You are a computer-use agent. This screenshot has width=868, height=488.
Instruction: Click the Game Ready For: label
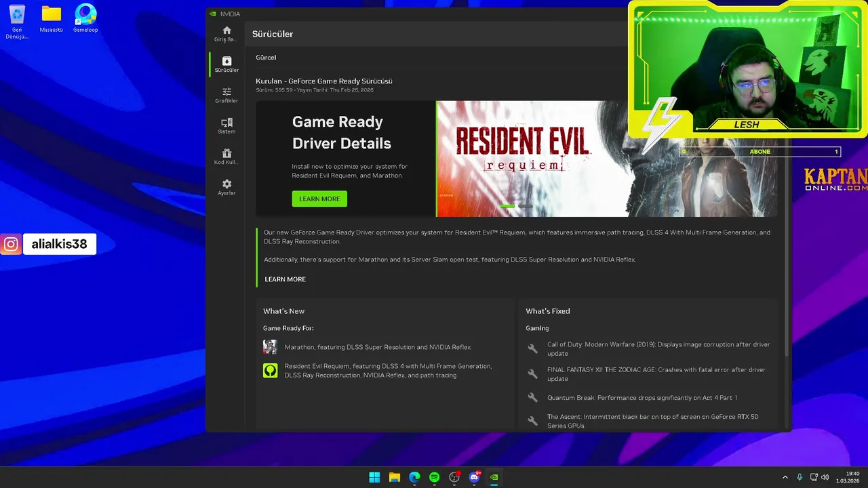coord(288,328)
